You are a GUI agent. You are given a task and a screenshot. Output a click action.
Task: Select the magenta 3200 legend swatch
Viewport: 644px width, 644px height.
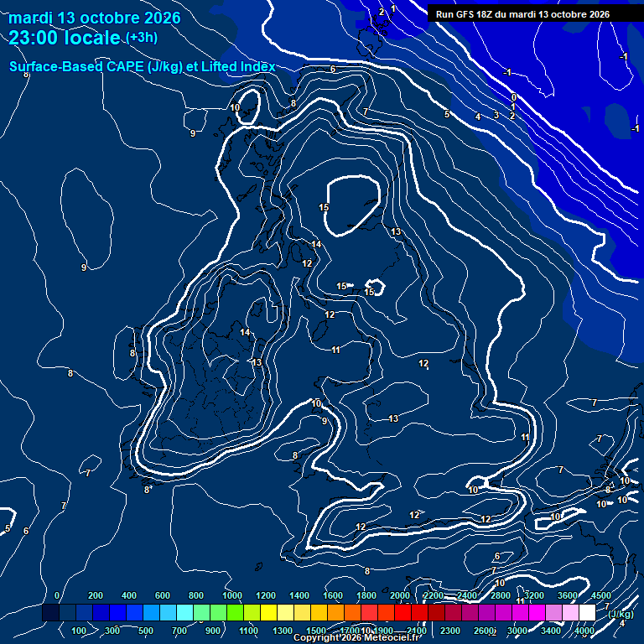point(537,612)
